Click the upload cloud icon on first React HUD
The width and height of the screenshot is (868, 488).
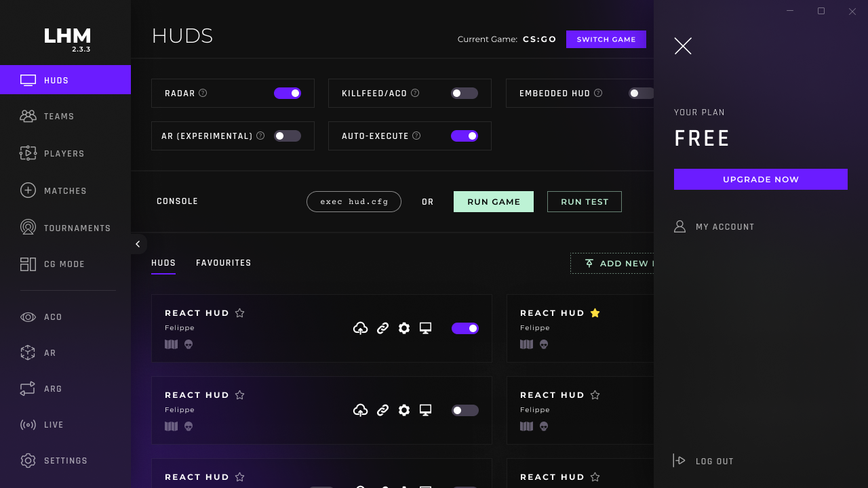(361, 329)
